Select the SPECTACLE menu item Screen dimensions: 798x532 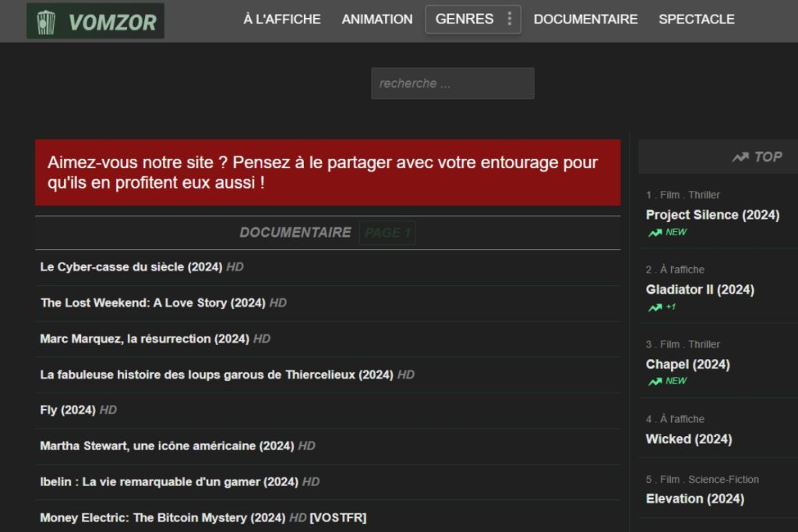pyautogui.click(x=696, y=19)
